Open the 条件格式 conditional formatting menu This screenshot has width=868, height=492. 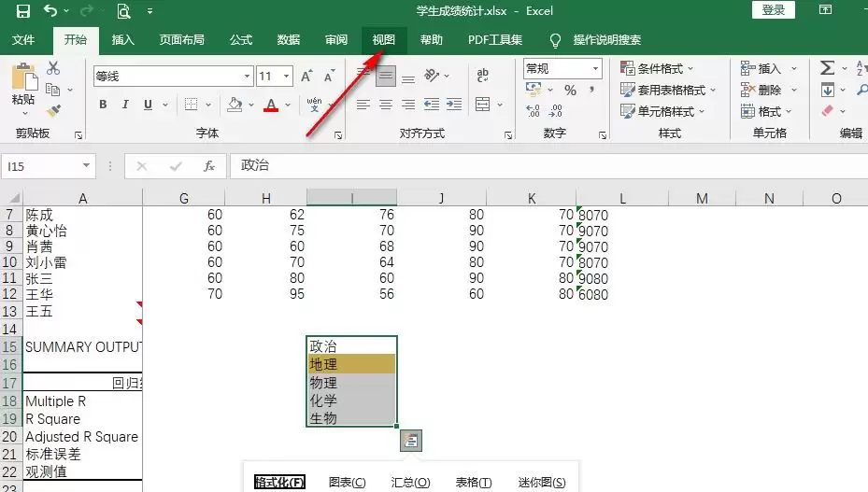(657, 69)
